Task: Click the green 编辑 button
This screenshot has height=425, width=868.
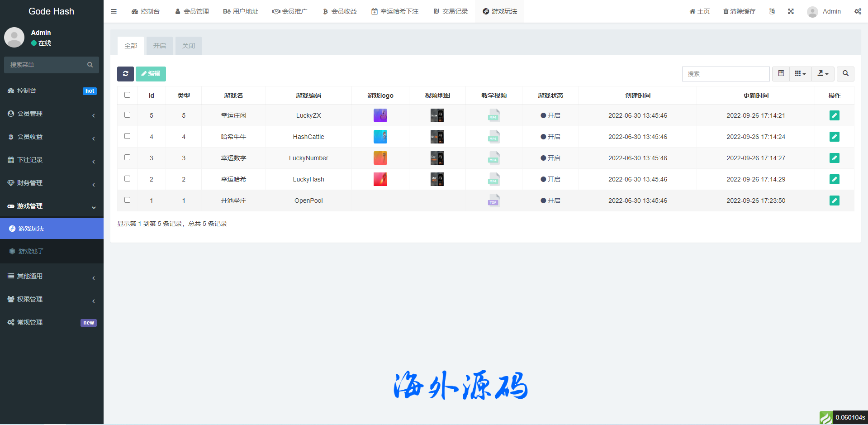Action: point(151,74)
